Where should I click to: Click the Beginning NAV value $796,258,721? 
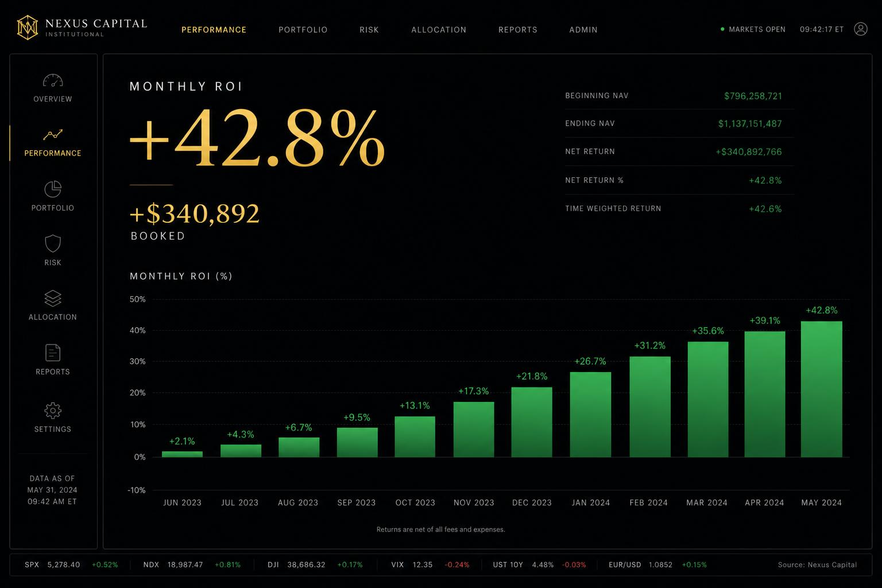click(x=753, y=96)
